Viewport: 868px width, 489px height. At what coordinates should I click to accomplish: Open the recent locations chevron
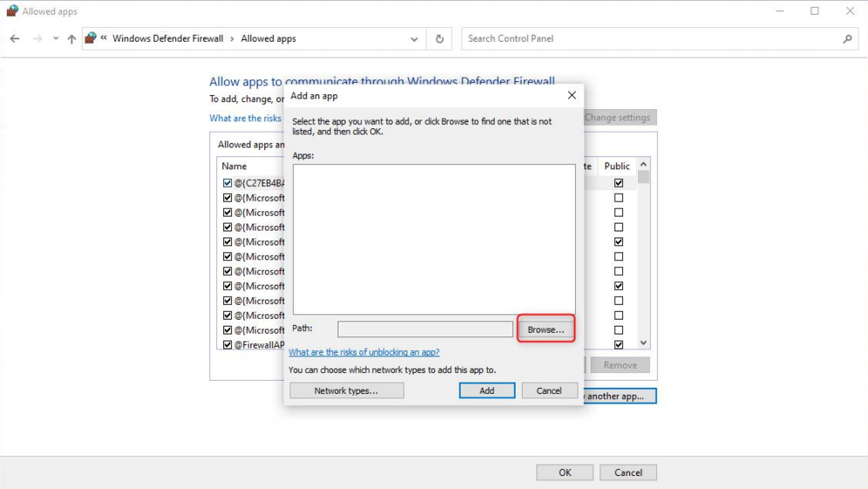[55, 38]
